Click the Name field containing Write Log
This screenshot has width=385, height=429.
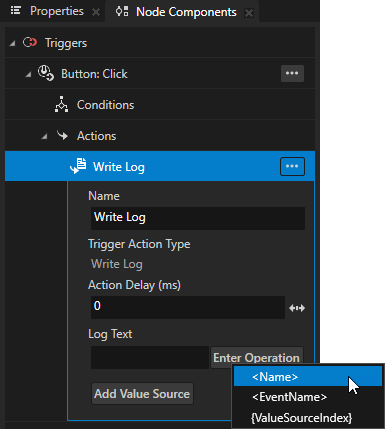click(198, 218)
